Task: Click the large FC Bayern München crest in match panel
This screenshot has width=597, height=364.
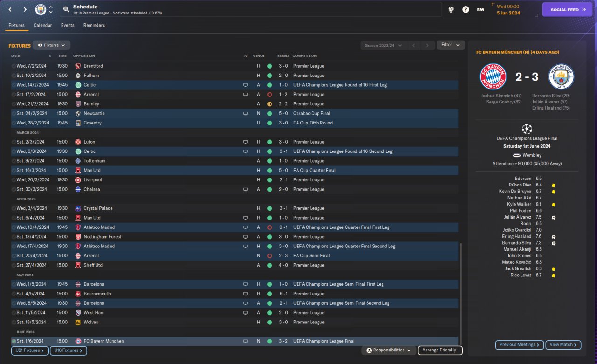Action: [493, 76]
